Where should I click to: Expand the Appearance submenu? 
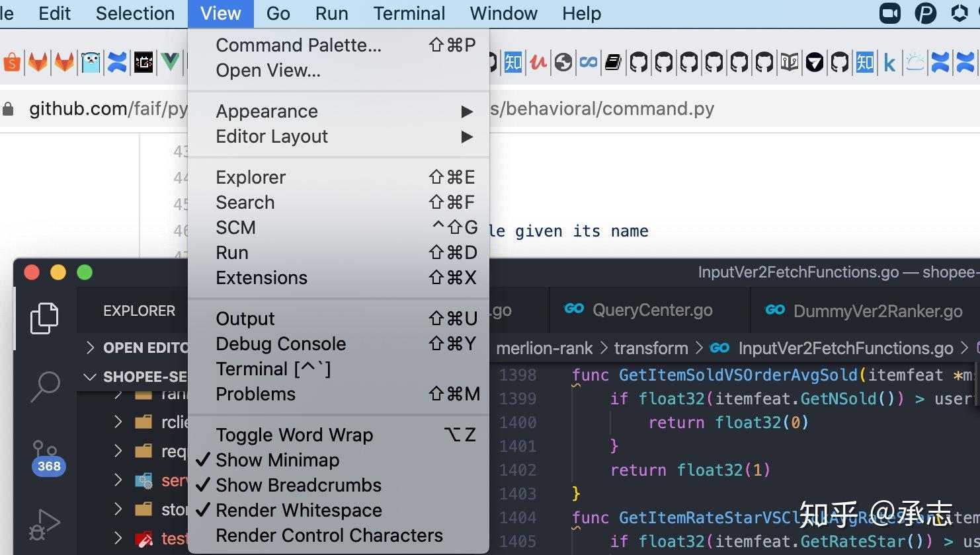tap(339, 111)
